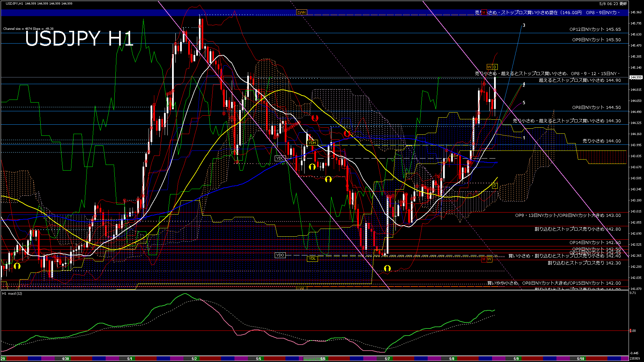Screen dimensions: 644x362
Task: Click yellow D box above latest candle
Action: [x=495, y=67]
